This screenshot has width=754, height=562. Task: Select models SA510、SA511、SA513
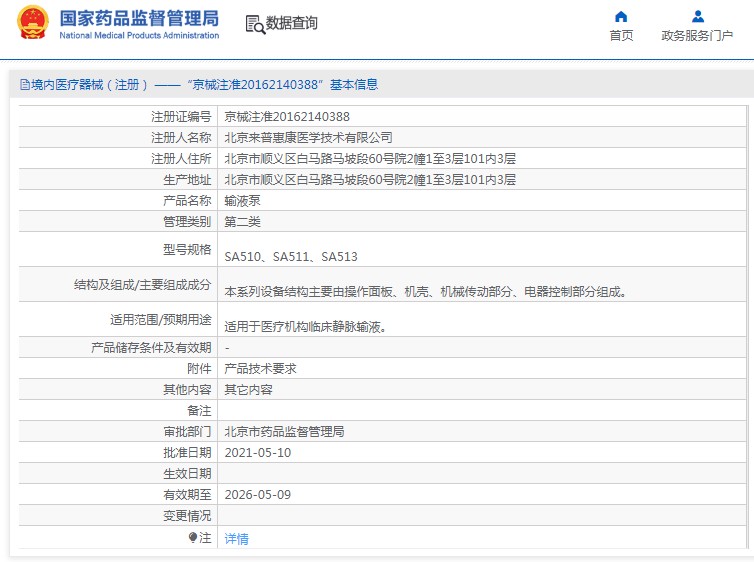coord(291,257)
